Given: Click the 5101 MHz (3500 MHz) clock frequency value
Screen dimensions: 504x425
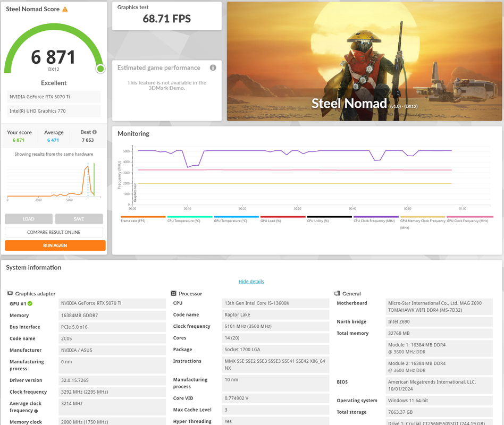Looking at the screenshot, I should click(x=275, y=326).
